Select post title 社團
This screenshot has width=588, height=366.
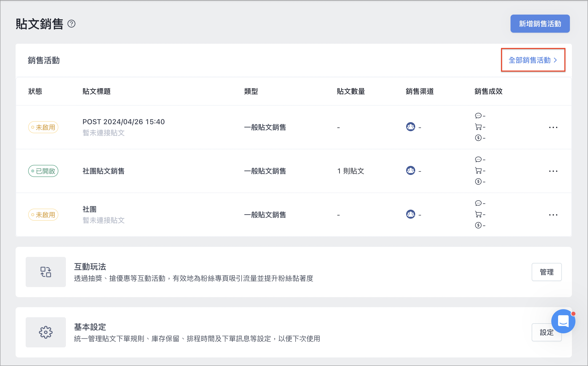tap(90, 209)
